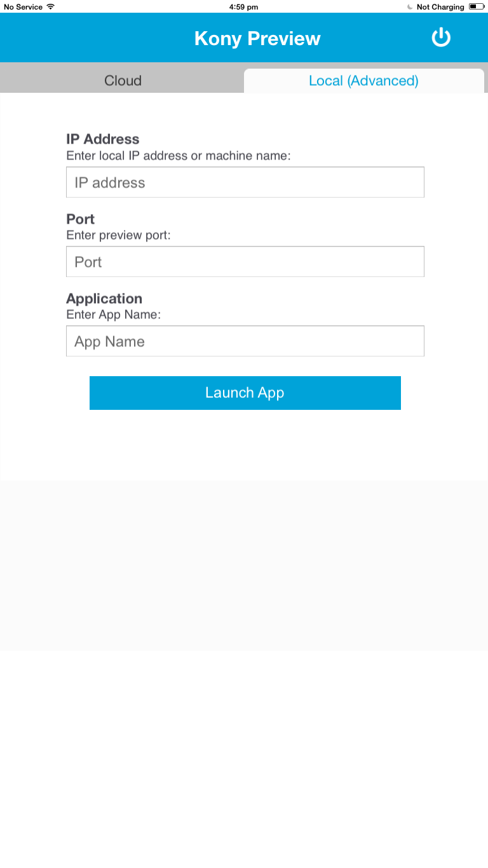
Task: Click the 'Enter local IP address or machine name' hint
Action: (178, 155)
